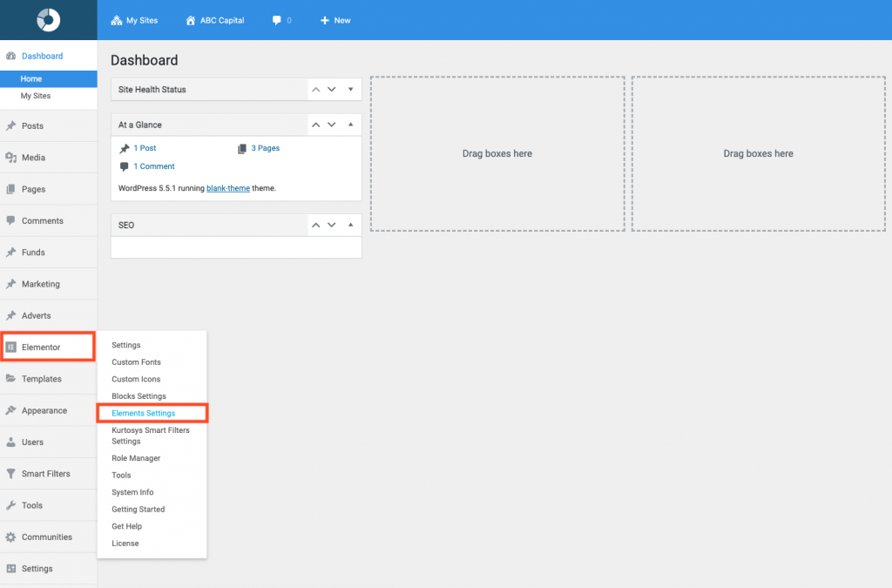Collapse the SEO panel

pyautogui.click(x=350, y=226)
